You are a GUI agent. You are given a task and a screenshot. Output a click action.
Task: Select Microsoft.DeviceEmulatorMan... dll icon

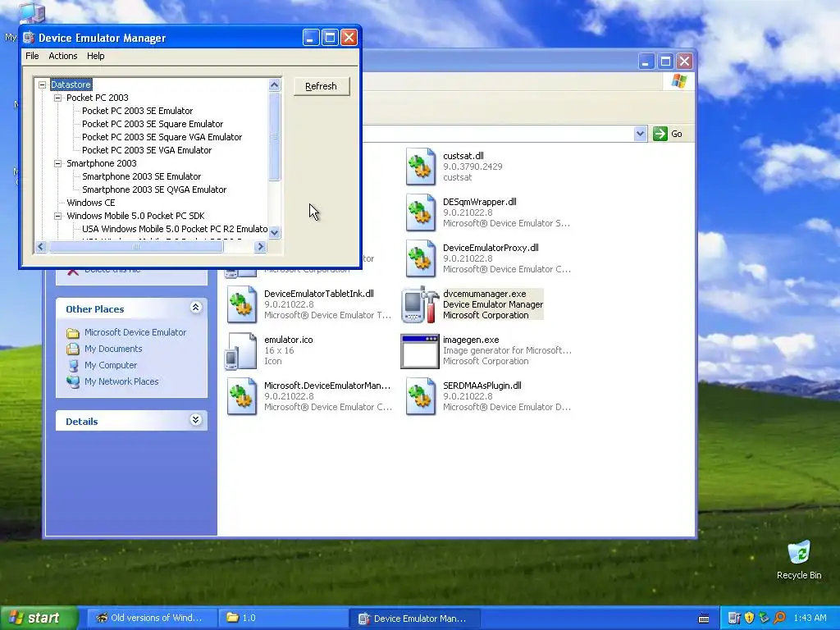242,396
